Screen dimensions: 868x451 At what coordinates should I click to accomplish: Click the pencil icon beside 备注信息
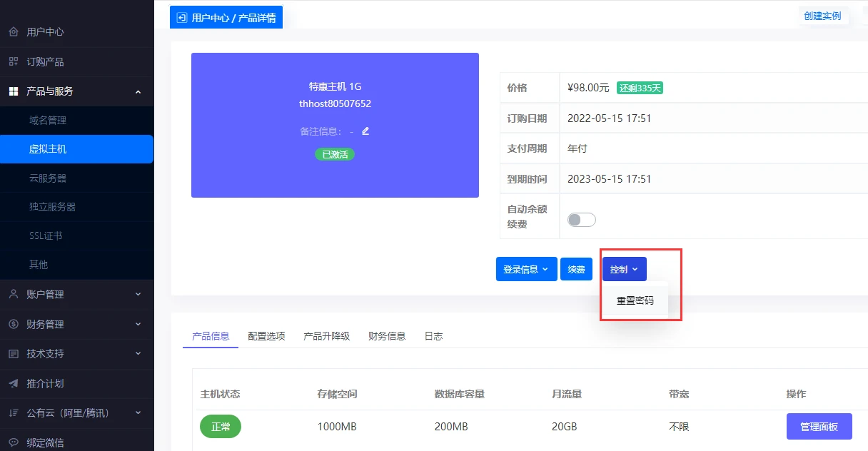click(x=366, y=131)
